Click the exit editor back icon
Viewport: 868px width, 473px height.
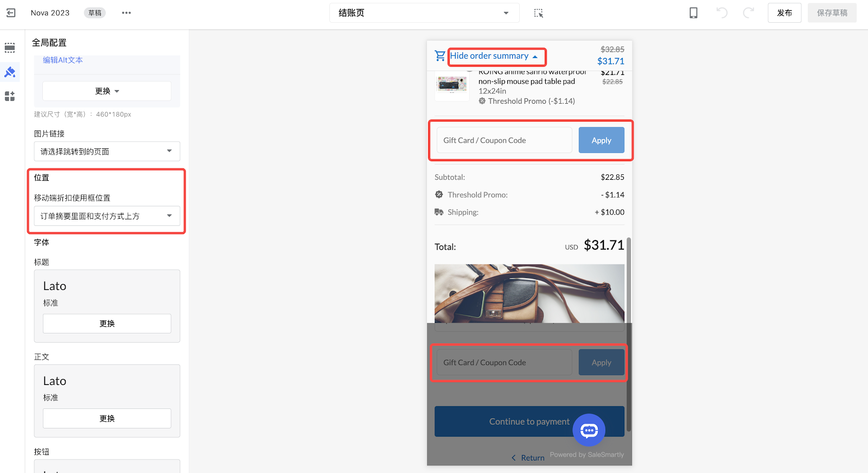click(11, 12)
